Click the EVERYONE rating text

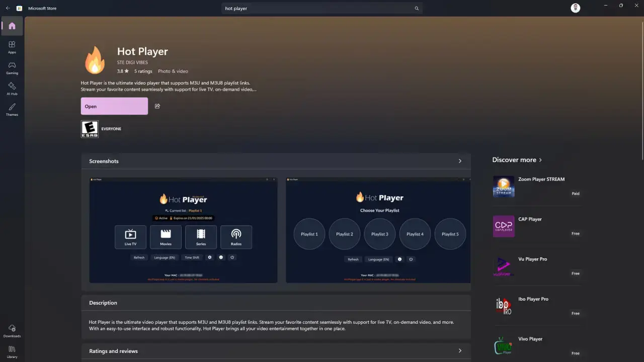(111, 129)
